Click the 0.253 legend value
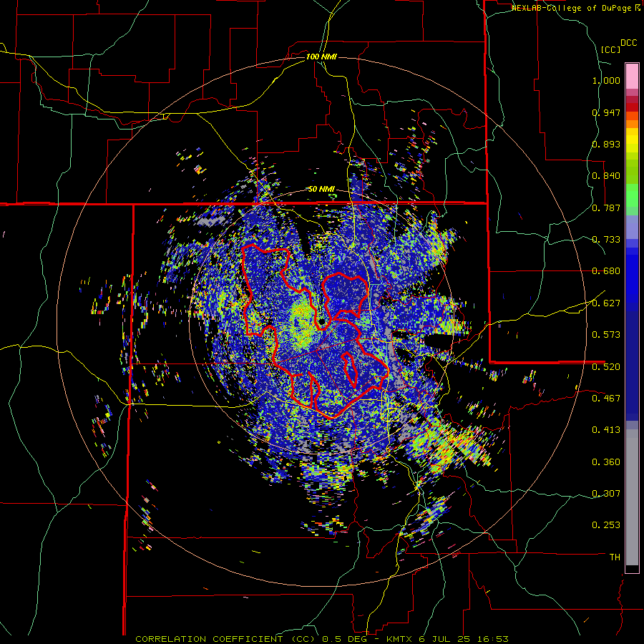644x644 pixels. click(x=606, y=525)
